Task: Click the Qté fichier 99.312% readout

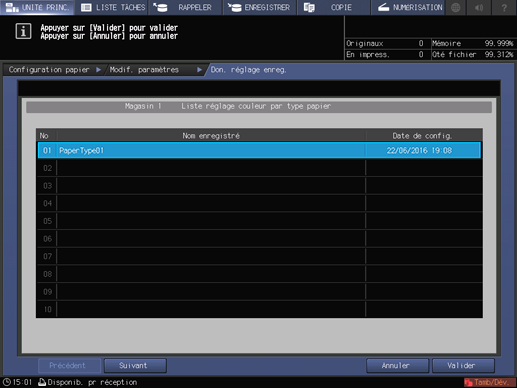Action: (473, 54)
